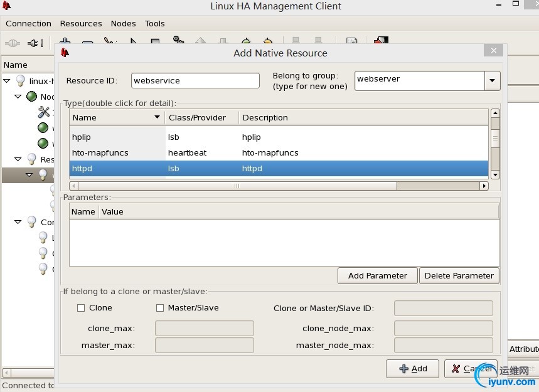Click the type list horizontal scrollbar thumb
This screenshot has height=392, width=539.
[237, 186]
